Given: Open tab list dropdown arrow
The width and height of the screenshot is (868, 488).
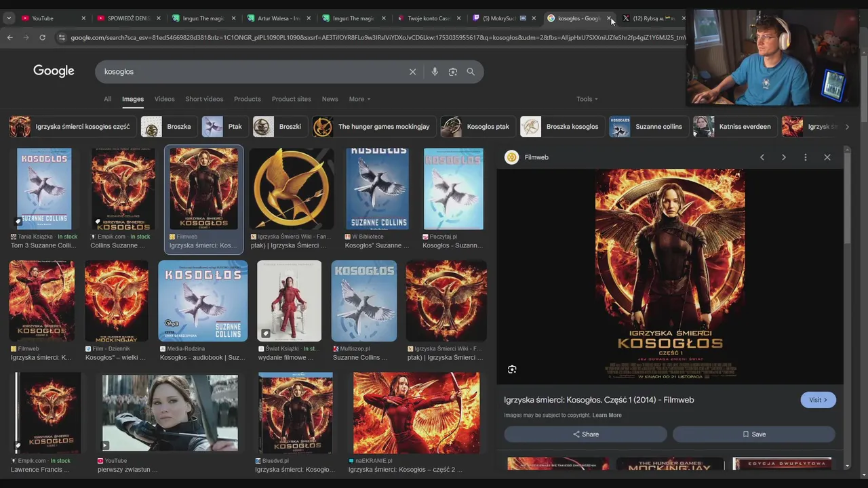Looking at the screenshot, I should point(9,18).
